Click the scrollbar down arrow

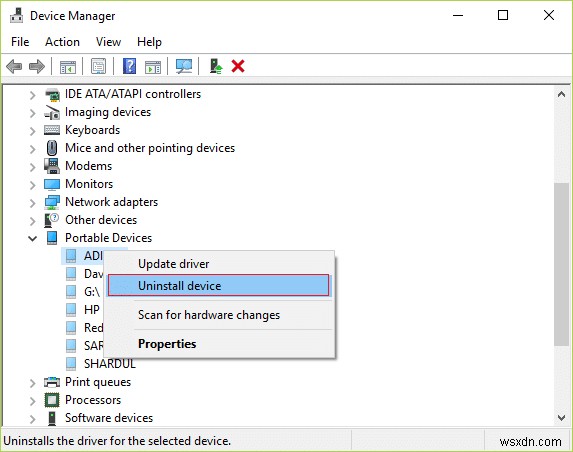point(561,417)
